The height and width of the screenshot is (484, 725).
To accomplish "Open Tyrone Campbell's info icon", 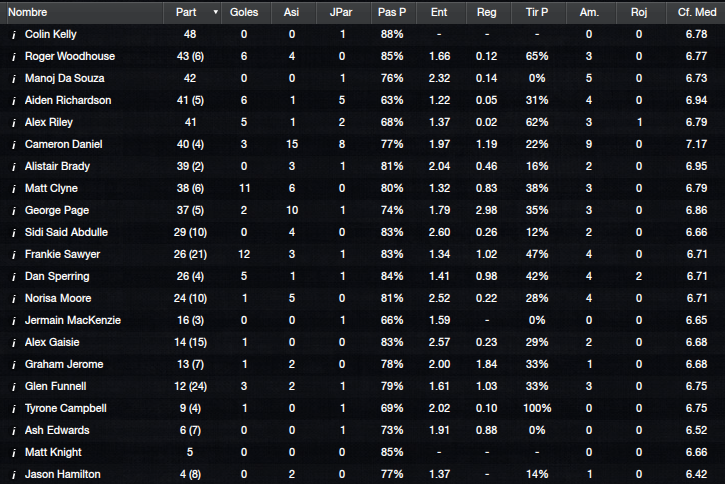I will coord(14,409).
